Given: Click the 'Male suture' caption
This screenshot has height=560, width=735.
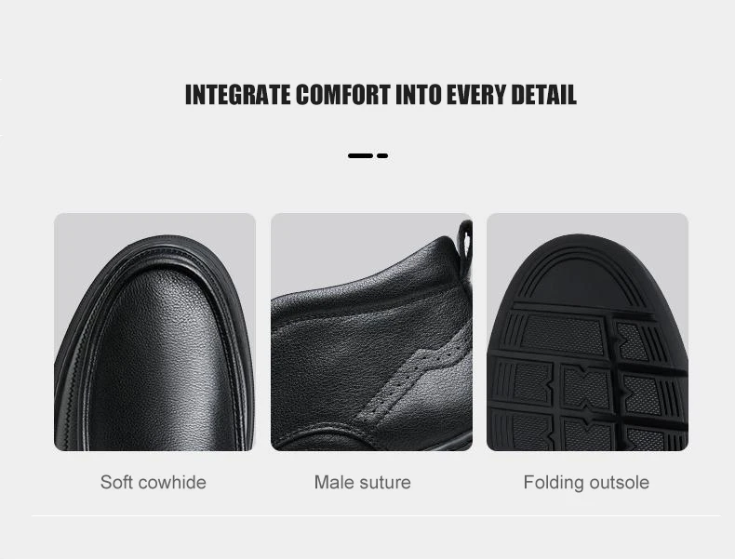Looking at the screenshot, I should [362, 482].
